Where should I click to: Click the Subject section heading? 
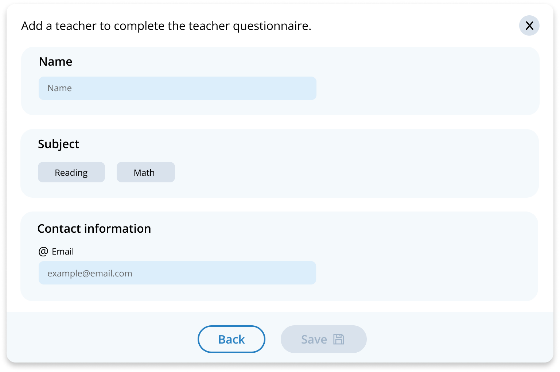tap(59, 144)
